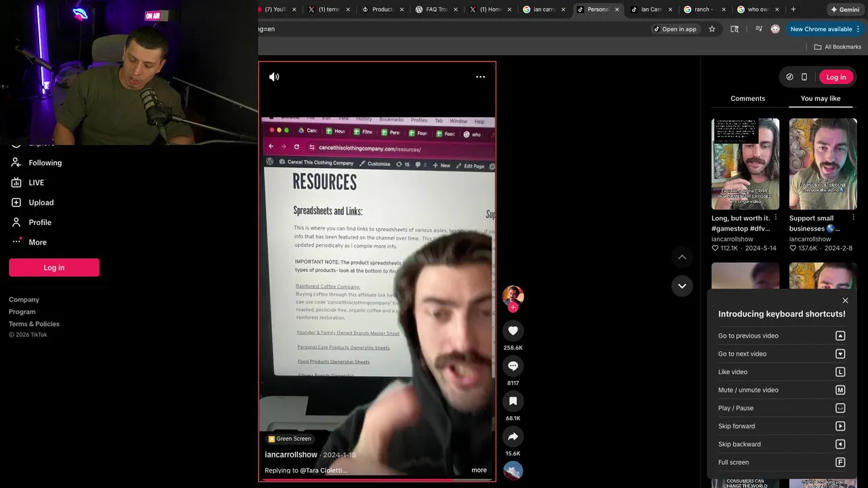The height and width of the screenshot is (488, 868).
Task: Open the Chrome profile avatar
Action: (x=775, y=29)
